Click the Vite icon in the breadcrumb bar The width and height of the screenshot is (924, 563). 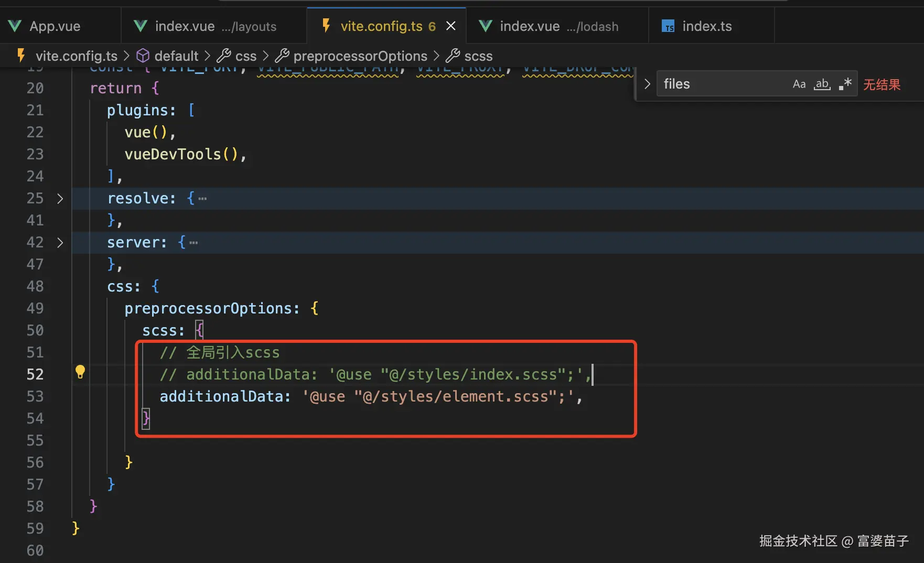click(x=21, y=56)
